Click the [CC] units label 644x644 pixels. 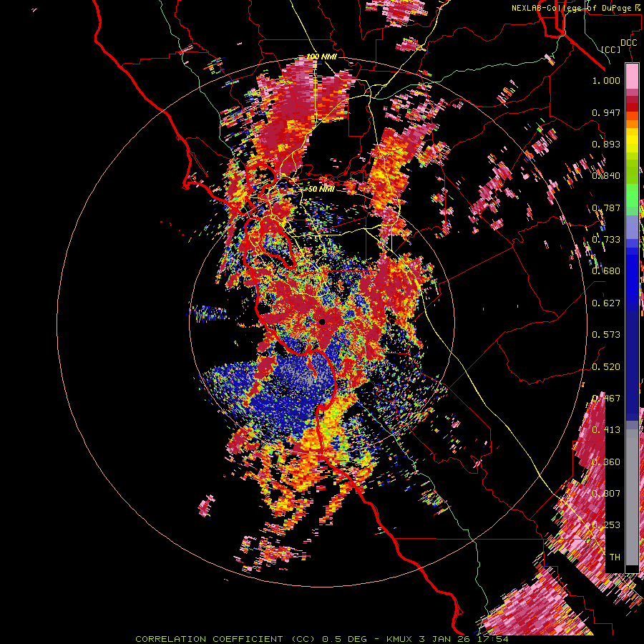[610, 49]
